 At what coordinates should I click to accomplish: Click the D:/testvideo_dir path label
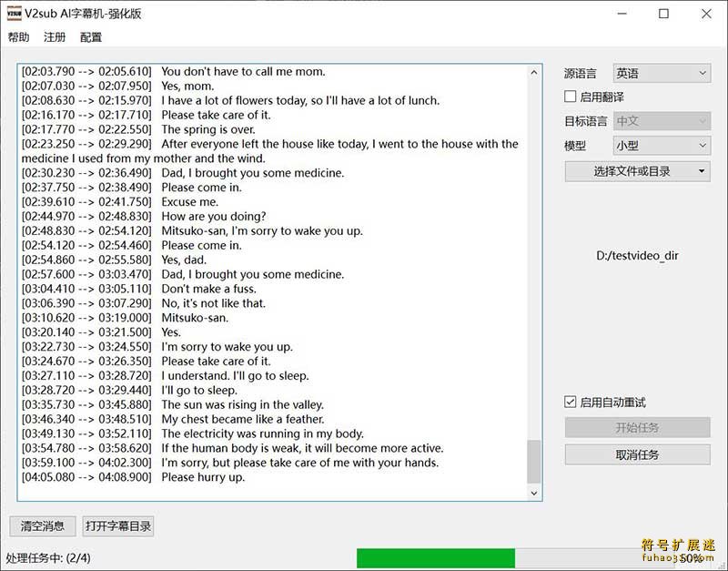[638, 256]
